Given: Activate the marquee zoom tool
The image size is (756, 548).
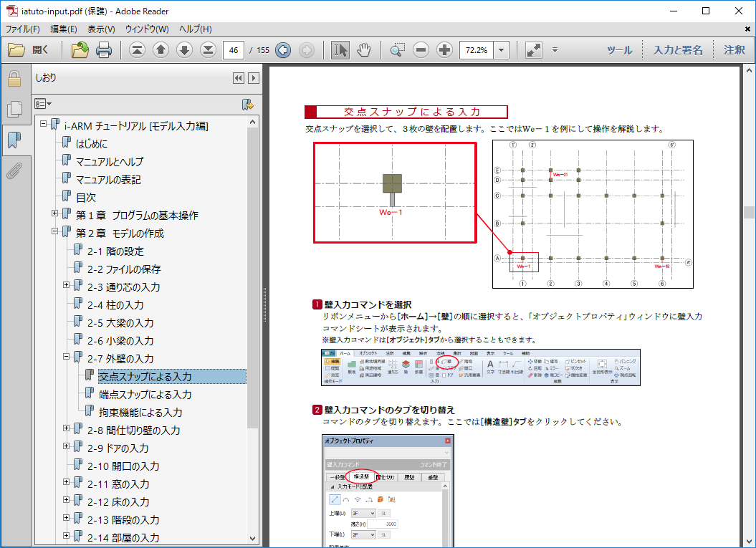Looking at the screenshot, I should [x=397, y=50].
